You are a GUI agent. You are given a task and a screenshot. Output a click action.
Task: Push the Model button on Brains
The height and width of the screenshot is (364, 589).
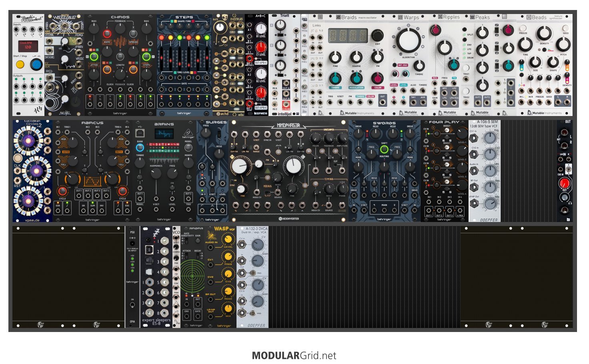(188, 148)
